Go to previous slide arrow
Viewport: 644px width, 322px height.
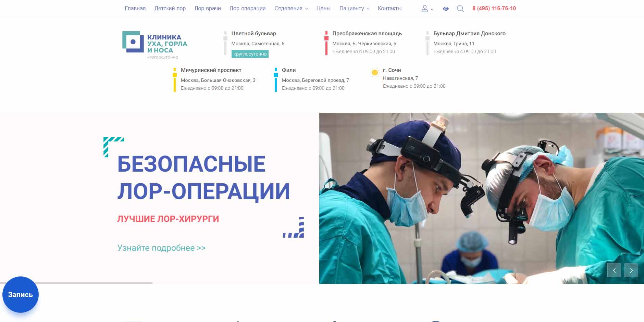tap(614, 270)
